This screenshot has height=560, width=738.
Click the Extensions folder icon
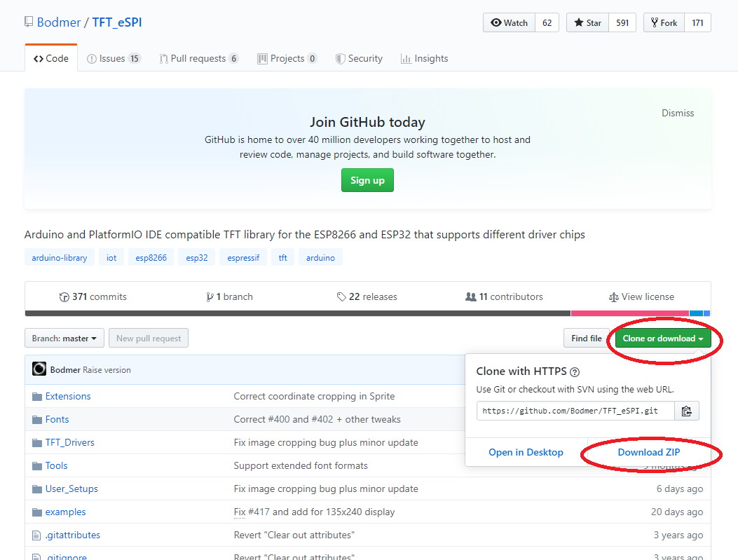(37, 397)
